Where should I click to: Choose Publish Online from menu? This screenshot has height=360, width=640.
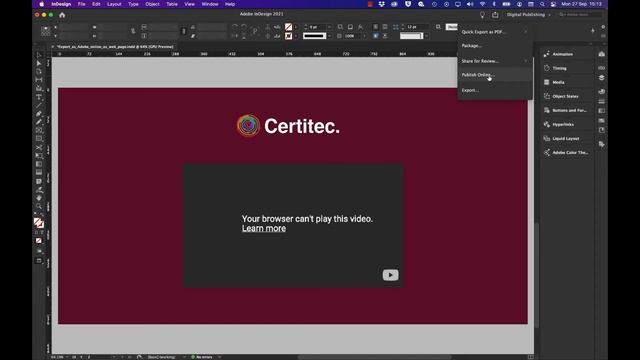tap(494, 75)
